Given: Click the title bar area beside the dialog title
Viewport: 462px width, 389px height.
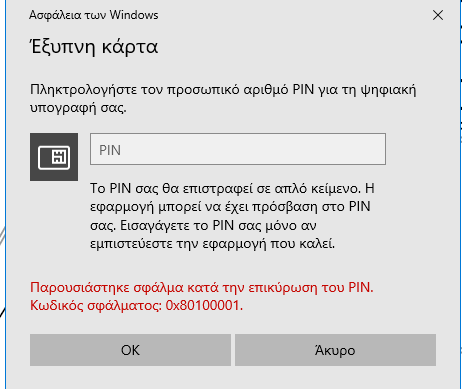Looking at the screenshot, I should coord(293,15).
